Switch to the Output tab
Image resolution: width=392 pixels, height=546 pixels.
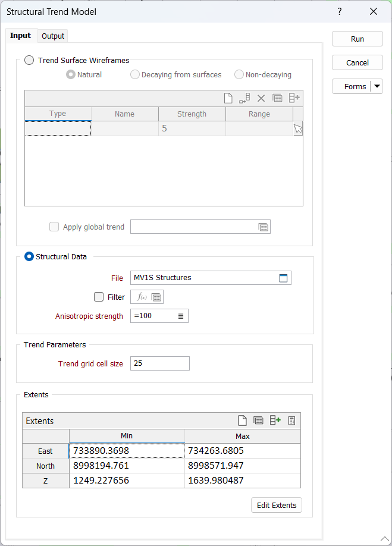tap(52, 36)
